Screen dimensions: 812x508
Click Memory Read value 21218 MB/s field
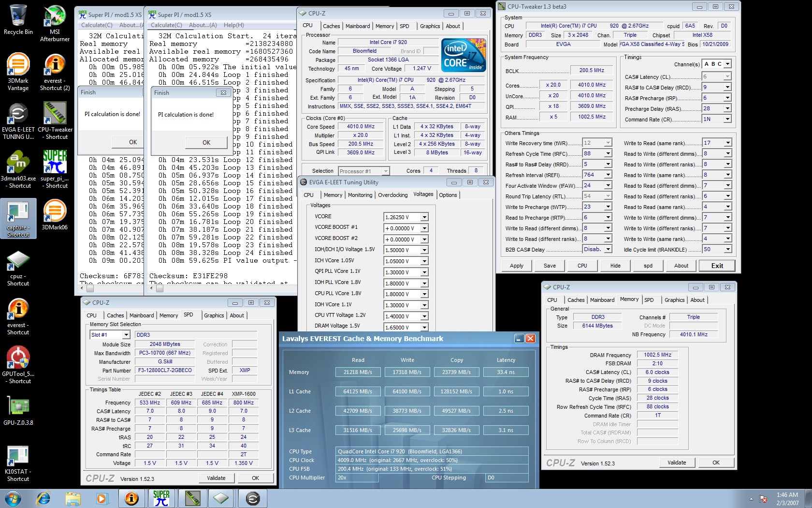point(358,372)
